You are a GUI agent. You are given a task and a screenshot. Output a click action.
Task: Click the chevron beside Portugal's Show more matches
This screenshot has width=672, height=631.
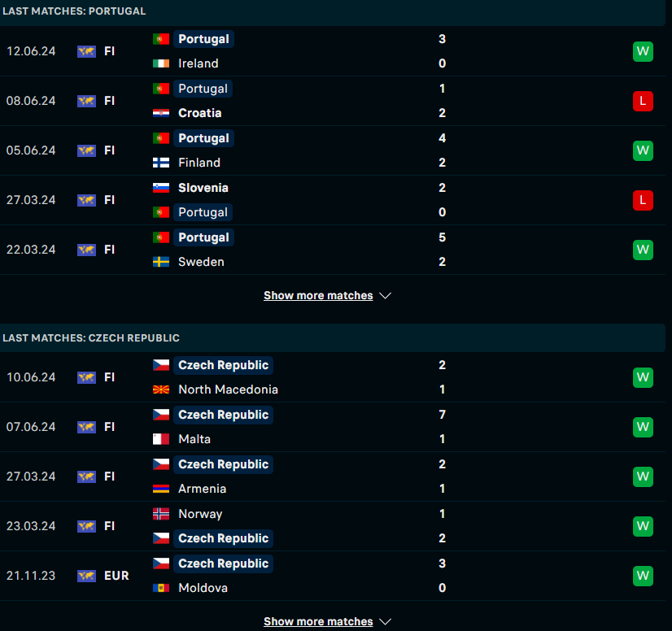click(386, 296)
